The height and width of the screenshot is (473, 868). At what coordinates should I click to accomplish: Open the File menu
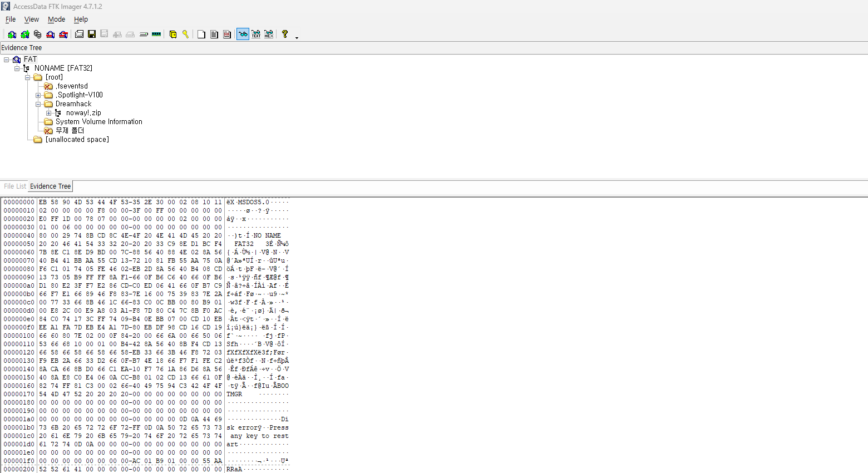coord(11,19)
